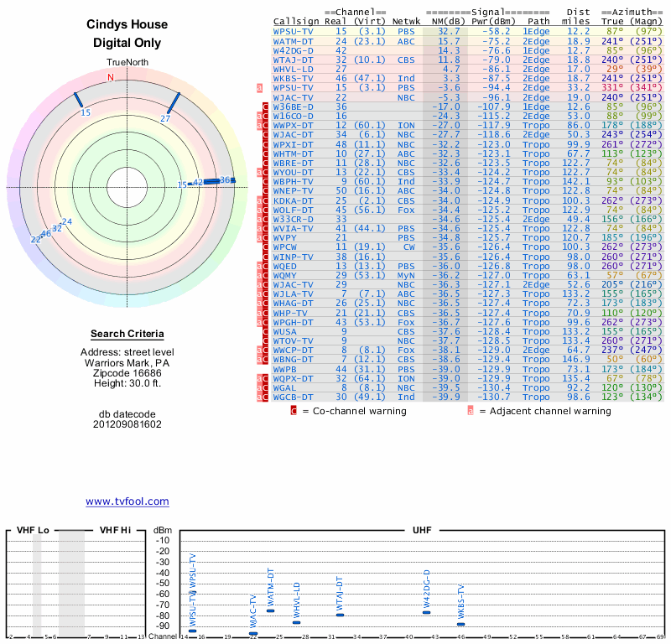Select the WVPY callsign
This screenshot has width=671, height=644.
(285, 238)
